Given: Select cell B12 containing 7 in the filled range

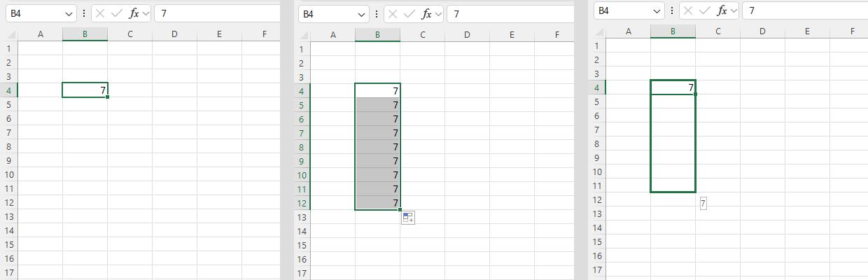Looking at the screenshot, I should 377,203.
